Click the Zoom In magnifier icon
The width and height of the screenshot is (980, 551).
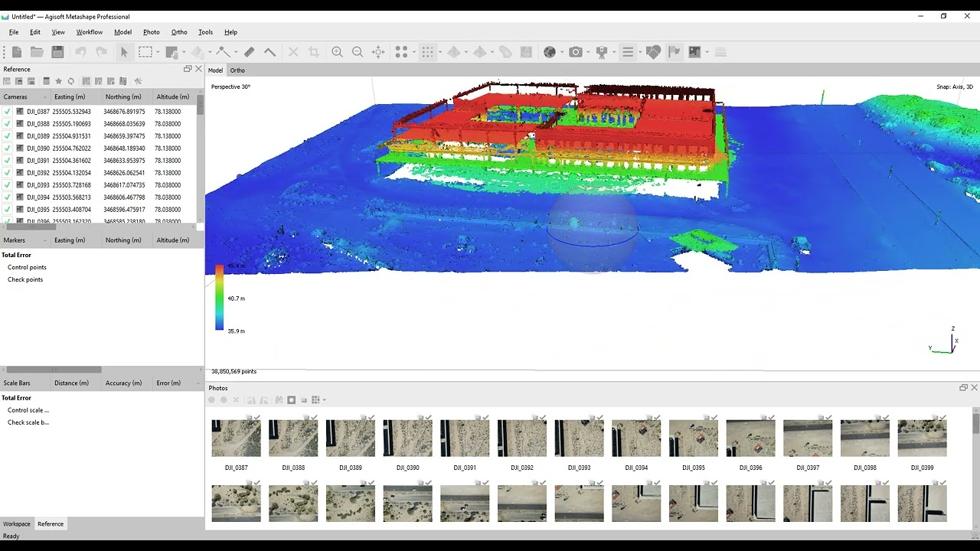coord(337,52)
